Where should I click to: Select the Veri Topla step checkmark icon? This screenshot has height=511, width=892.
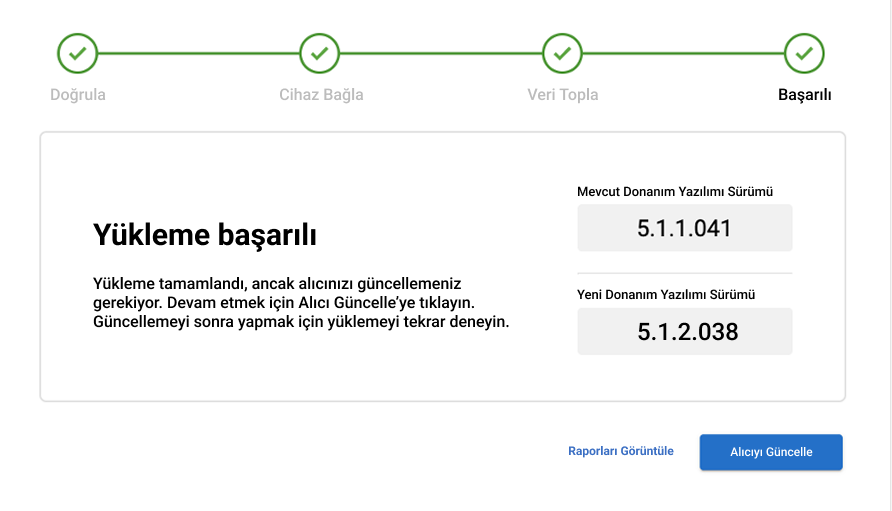pos(563,53)
